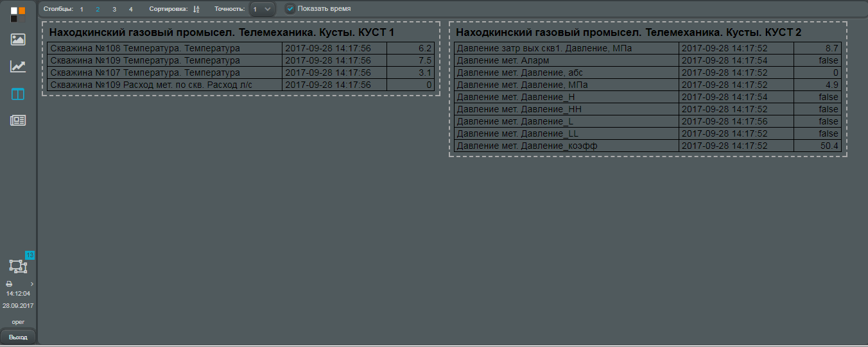Set columns count to 1
The image size is (868, 347).
click(x=82, y=9)
